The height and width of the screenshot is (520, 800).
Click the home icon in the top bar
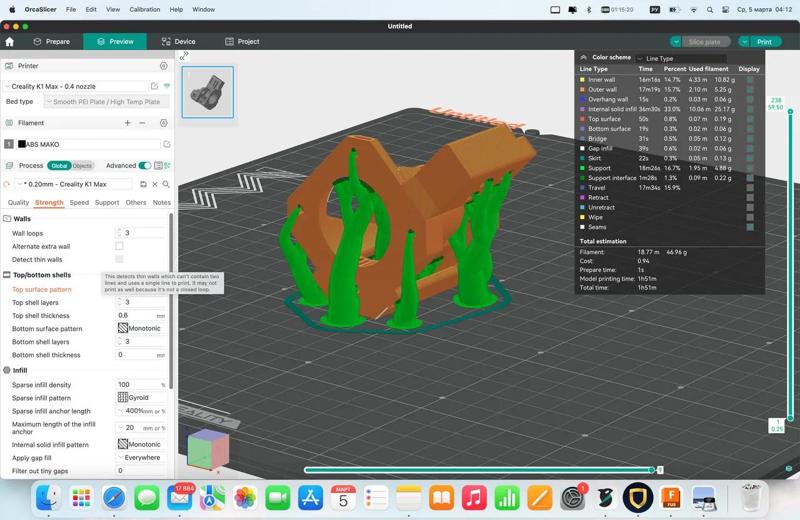(10, 42)
